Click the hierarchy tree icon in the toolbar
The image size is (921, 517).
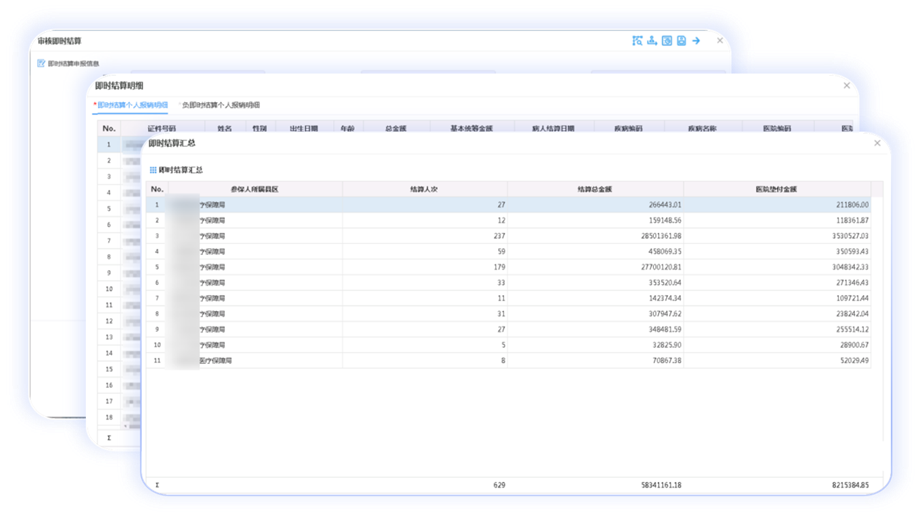652,41
